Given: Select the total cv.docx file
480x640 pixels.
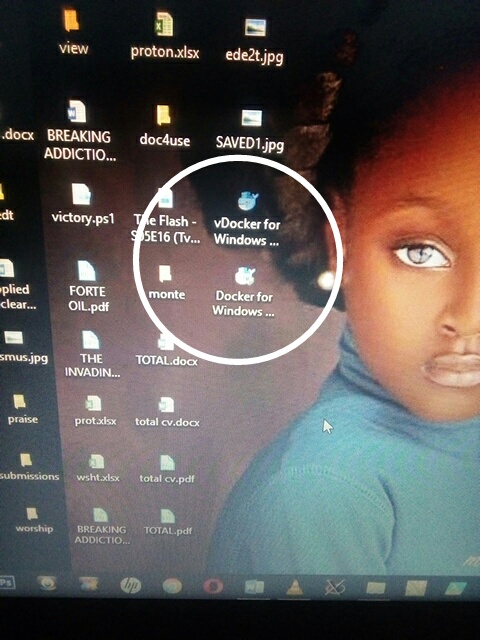Looking at the screenshot, I should click(167, 412).
